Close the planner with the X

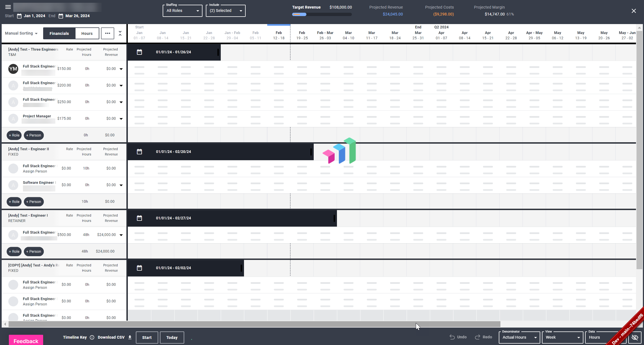point(634,11)
